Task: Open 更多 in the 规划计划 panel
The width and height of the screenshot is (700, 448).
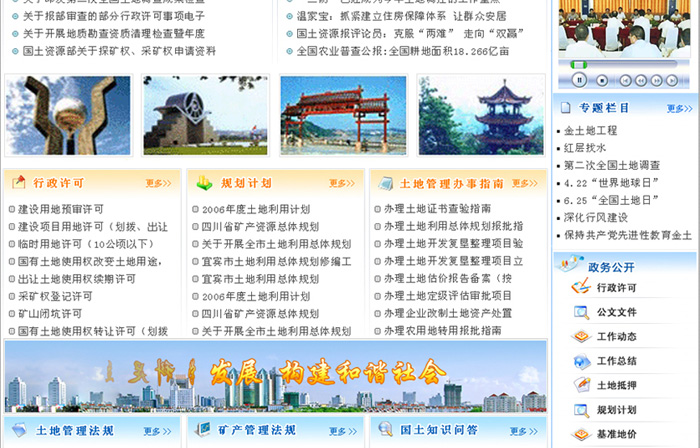Action: [x=342, y=183]
